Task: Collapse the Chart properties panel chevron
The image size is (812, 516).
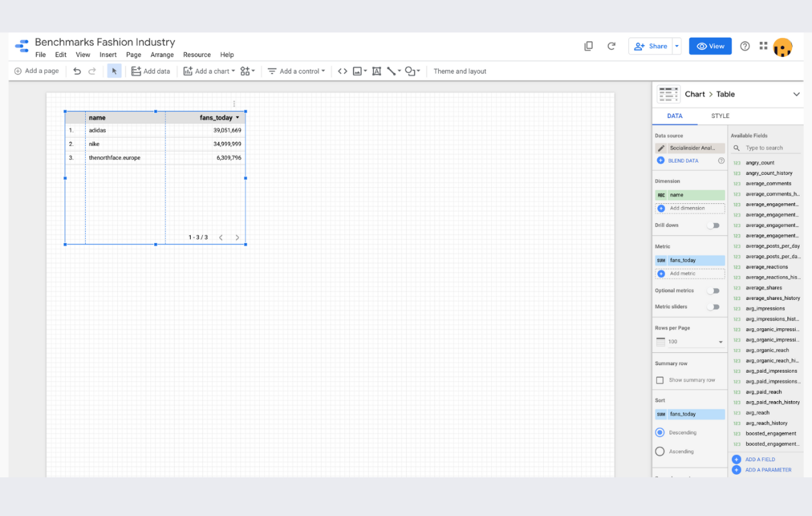Action: pyautogui.click(x=797, y=94)
